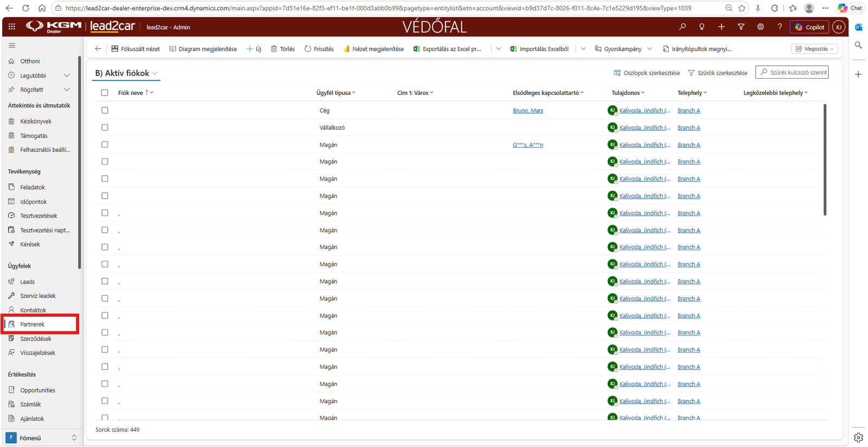
Task: Click the question mark help icon
Action: point(780,27)
